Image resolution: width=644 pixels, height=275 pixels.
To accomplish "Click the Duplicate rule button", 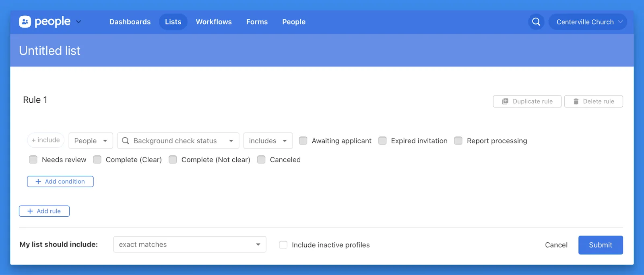I will pyautogui.click(x=527, y=101).
